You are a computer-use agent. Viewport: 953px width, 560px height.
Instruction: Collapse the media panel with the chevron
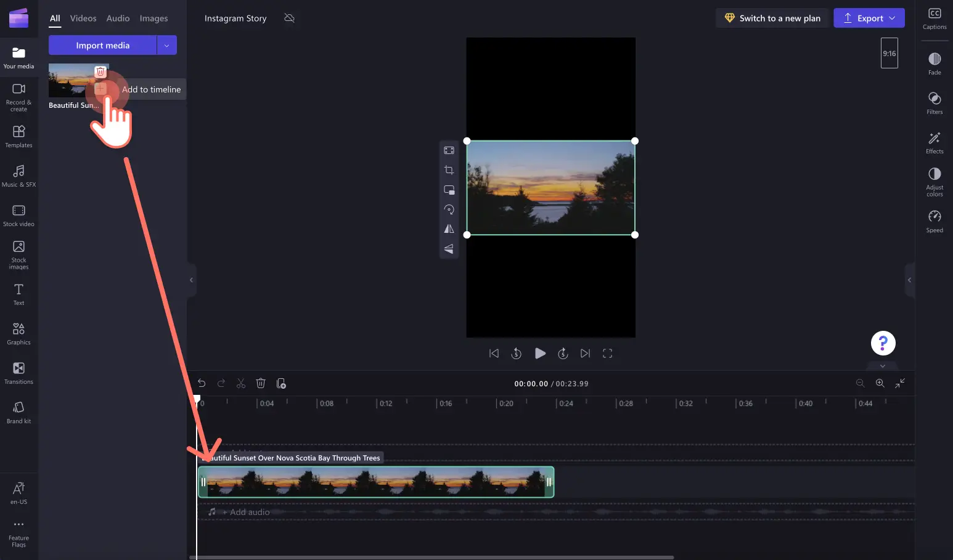point(191,280)
